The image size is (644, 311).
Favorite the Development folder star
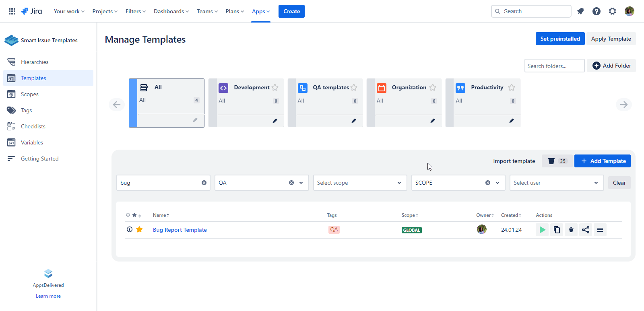(x=275, y=87)
